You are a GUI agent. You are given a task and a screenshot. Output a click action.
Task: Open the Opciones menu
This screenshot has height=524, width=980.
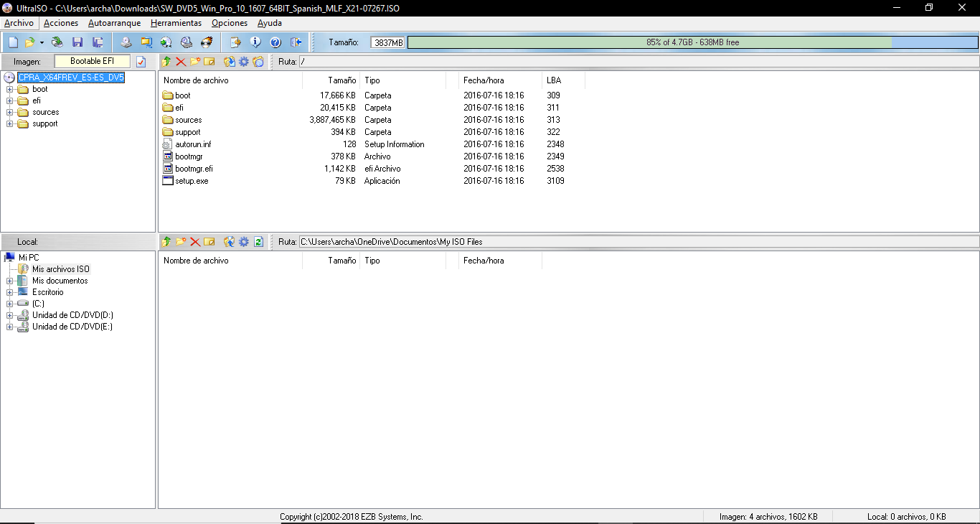[230, 23]
